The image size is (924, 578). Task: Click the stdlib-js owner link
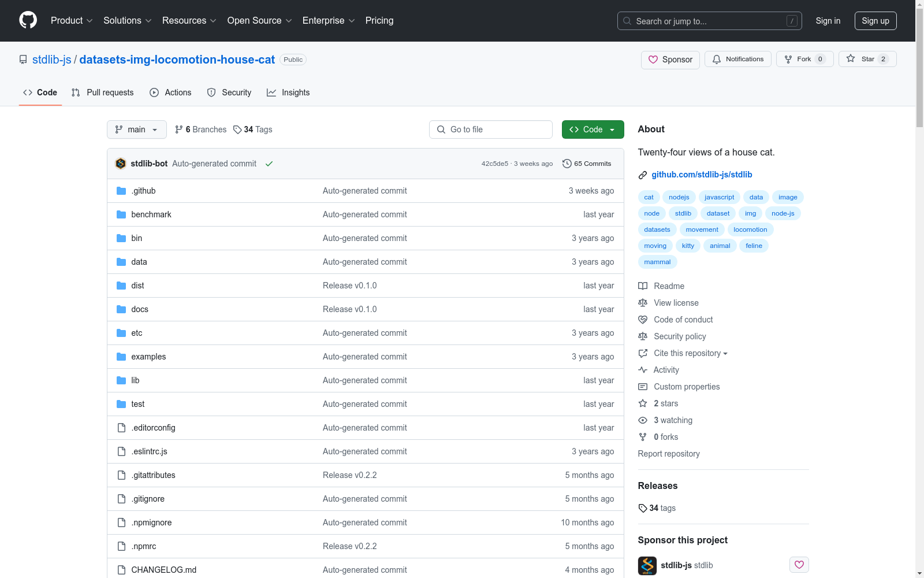click(52, 60)
